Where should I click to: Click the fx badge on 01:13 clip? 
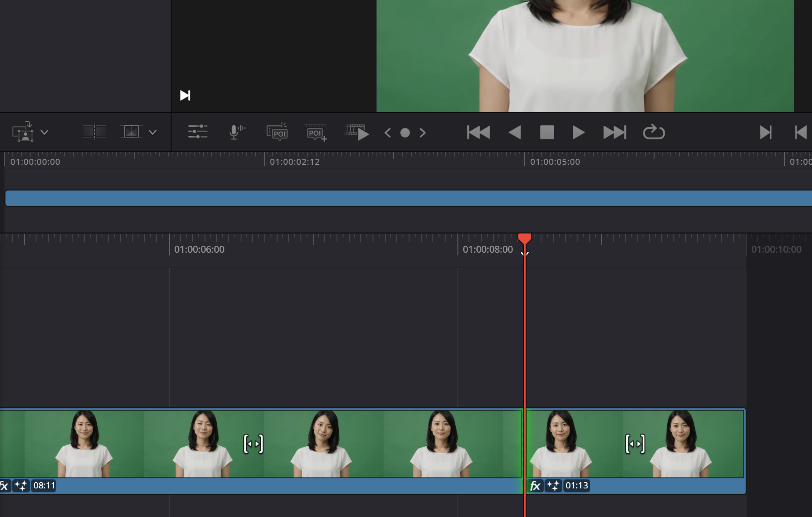pos(535,486)
